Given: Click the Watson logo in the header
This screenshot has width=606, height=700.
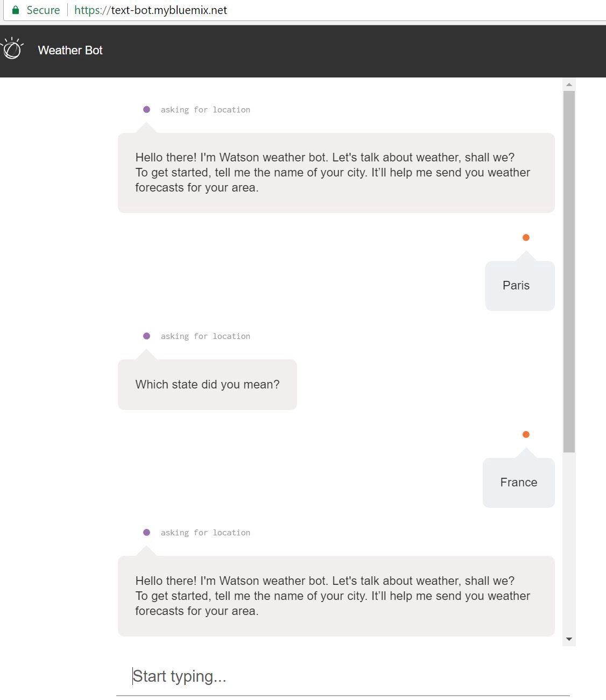Looking at the screenshot, I should [12, 49].
